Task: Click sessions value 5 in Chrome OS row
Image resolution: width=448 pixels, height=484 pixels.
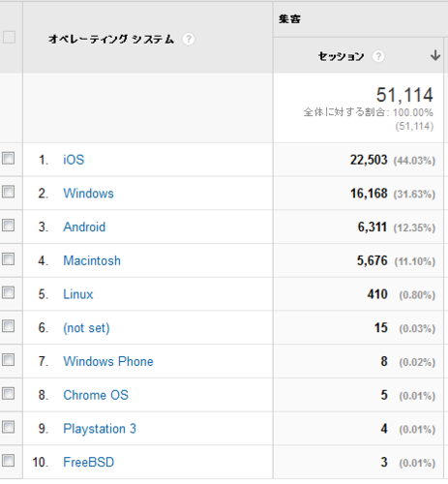Action: pyautogui.click(x=384, y=395)
